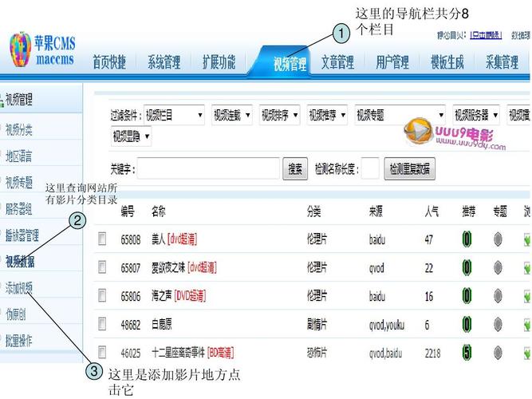This screenshot has height=399, width=532.
Task: Click the green recommend icon for 十二星座离奇事件
Action: pos(467,352)
